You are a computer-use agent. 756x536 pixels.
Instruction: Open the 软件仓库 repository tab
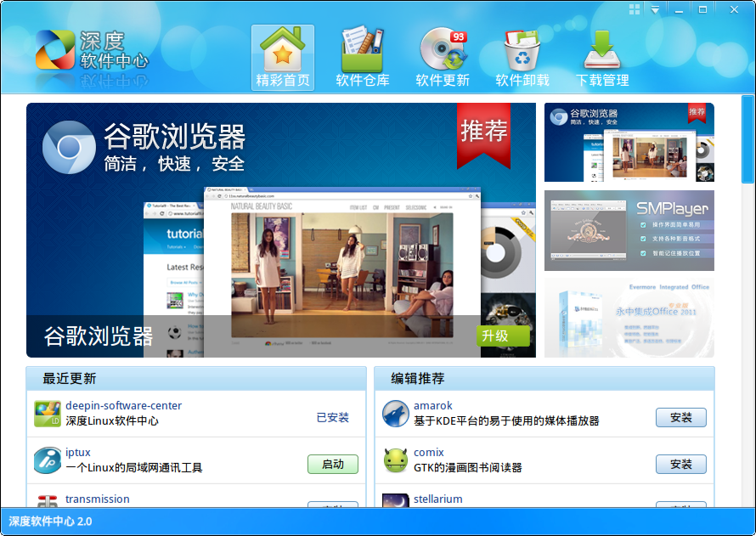pyautogui.click(x=363, y=58)
